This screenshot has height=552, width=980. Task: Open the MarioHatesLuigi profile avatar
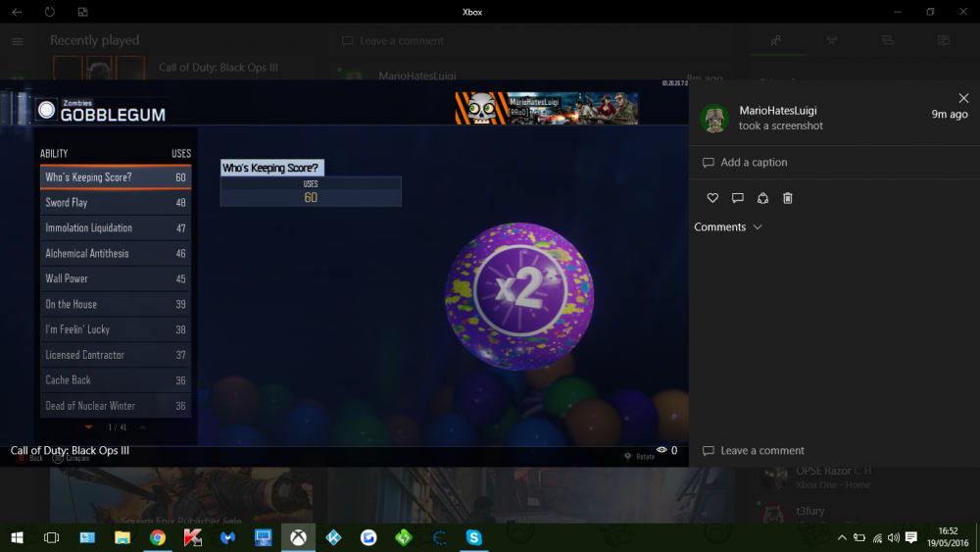(x=714, y=119)
